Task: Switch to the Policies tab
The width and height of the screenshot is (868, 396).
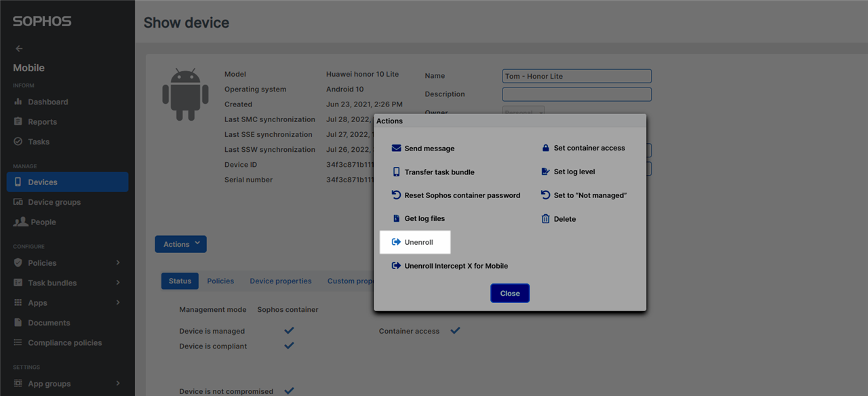Action: point(220,281)
